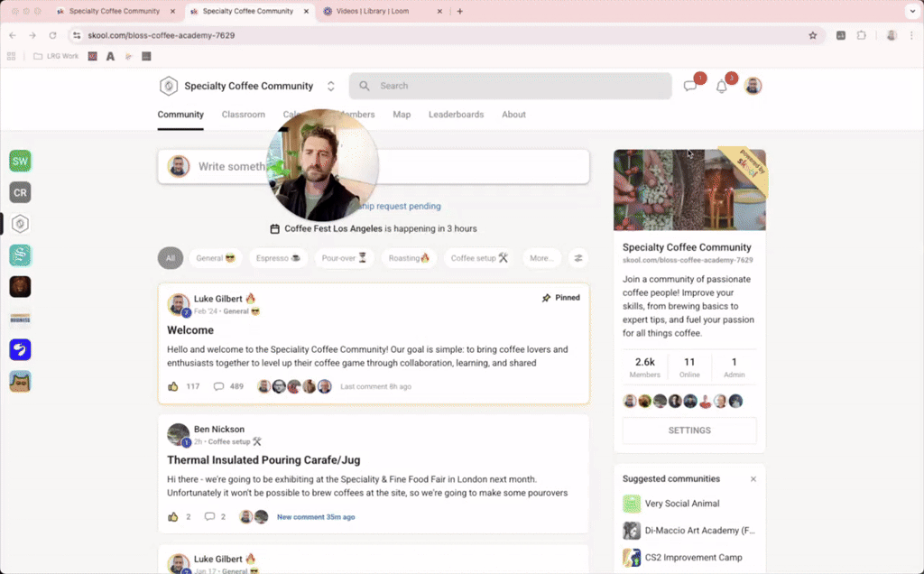Expand the community switcher chevrons

click(x=330, y=86)
